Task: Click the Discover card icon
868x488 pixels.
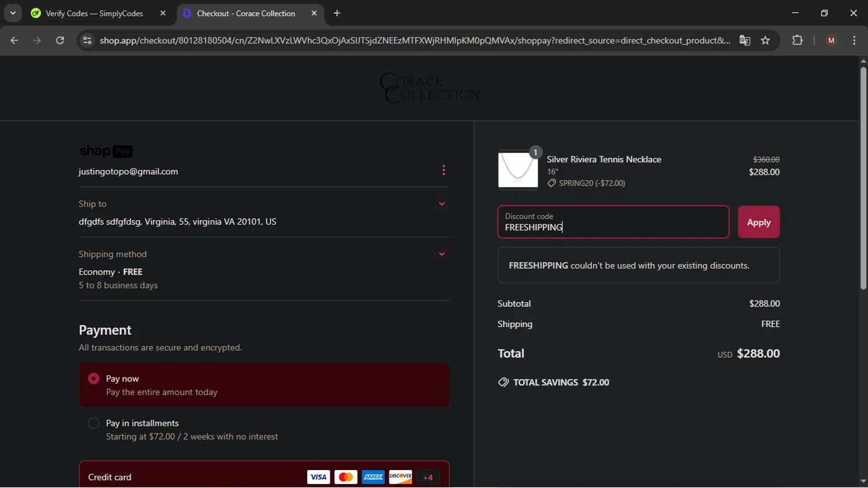Action: (400, 477)
